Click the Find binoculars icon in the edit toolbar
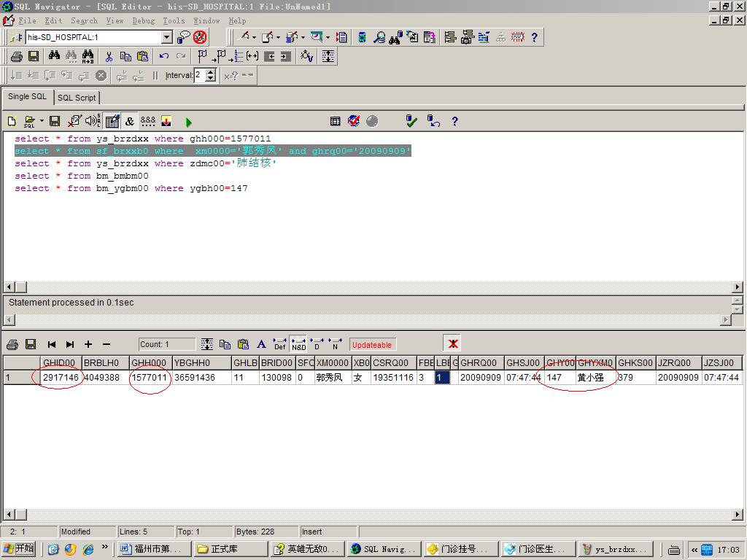 tap(54, 56)
